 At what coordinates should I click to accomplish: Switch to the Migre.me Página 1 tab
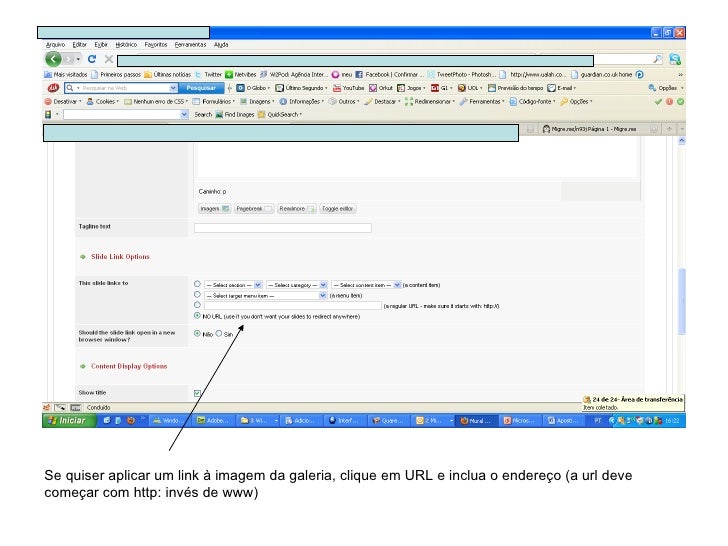point(594,129)
